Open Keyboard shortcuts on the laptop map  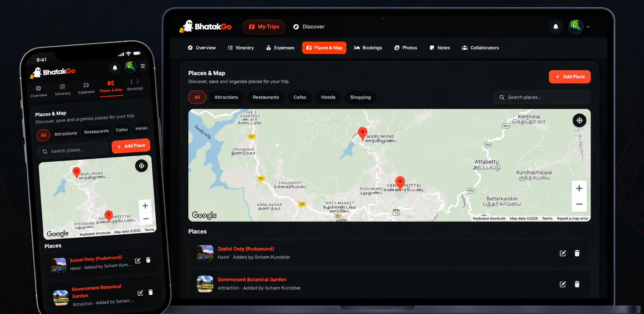(489, 219)
